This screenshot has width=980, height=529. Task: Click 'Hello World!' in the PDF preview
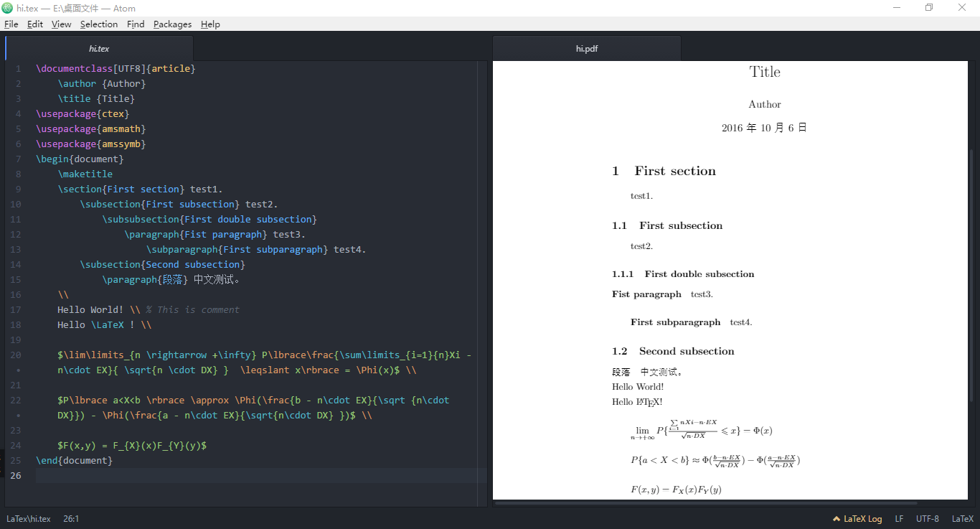pyautogui.click(x=638, y=387)
